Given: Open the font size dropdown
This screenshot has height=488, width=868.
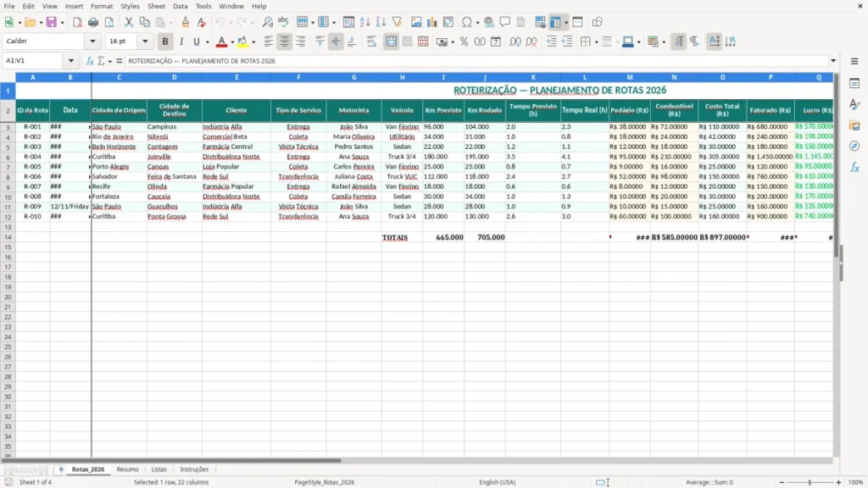Looking at the screenshot, I should 145,42.
